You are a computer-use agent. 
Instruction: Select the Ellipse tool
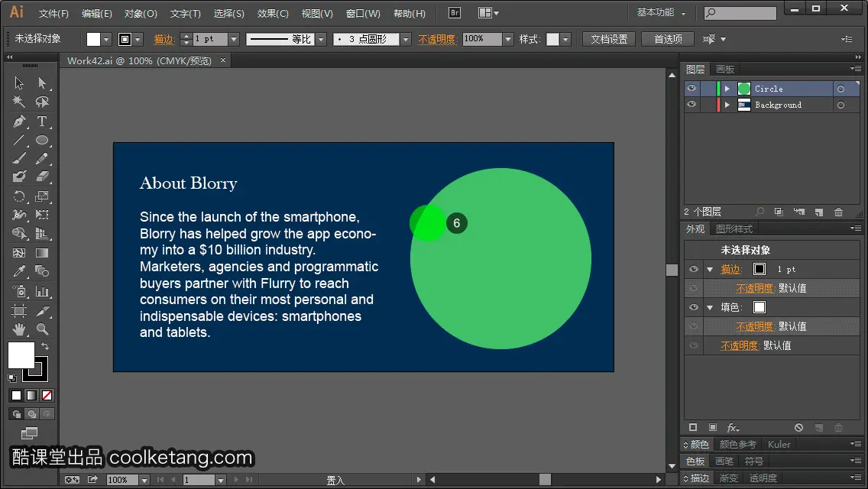42,140
